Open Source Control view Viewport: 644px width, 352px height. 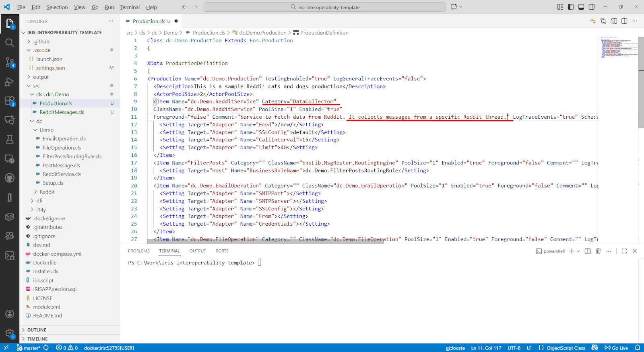[x=10, y=62]
